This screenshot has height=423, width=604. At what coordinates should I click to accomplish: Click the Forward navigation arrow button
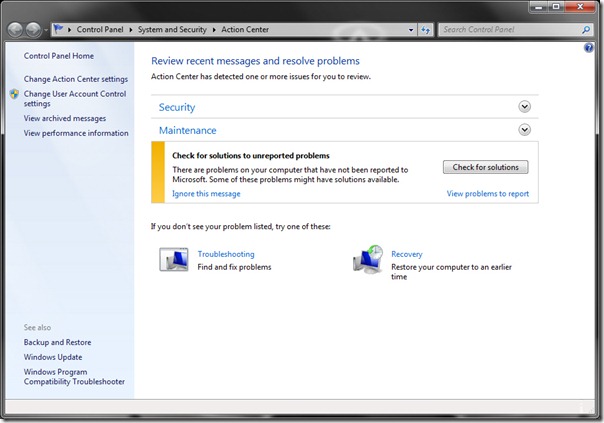tap(36, 30)
